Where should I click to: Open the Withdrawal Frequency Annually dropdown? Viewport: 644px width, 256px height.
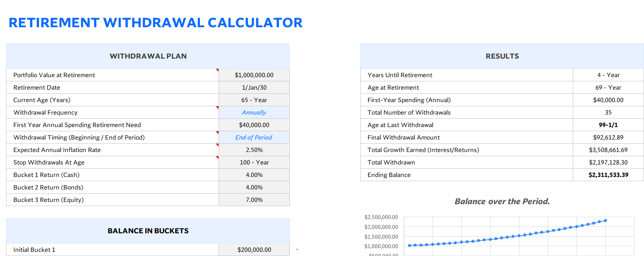click(x=254, y=112)
